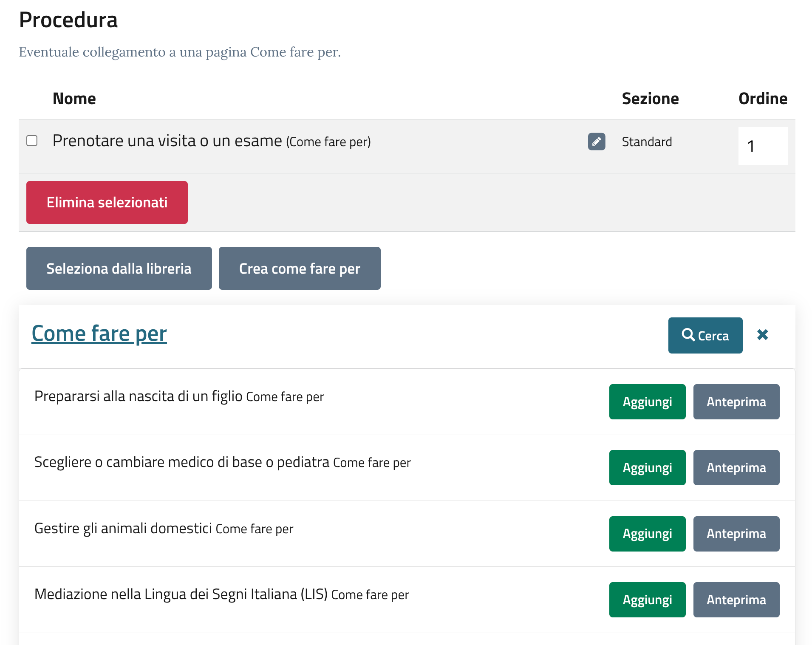Click the Ordine input field with value 1

[x=762, y=146]
